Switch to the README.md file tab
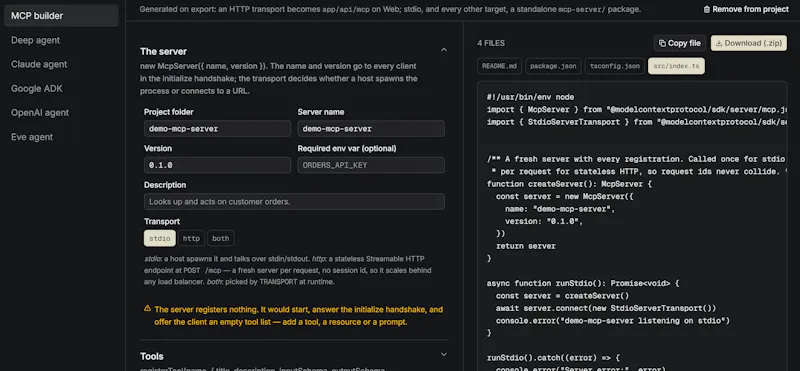This screenshot has width=800, height=371. tap(499, 66)
